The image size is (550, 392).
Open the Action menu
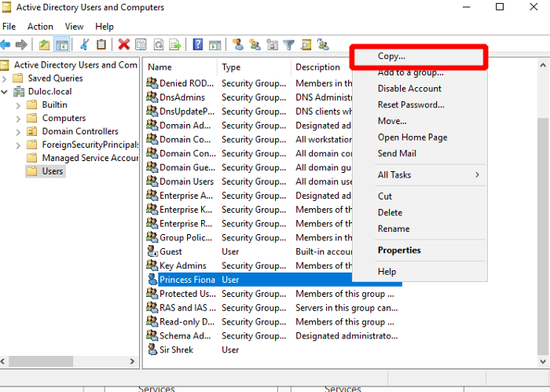(40, 27)
